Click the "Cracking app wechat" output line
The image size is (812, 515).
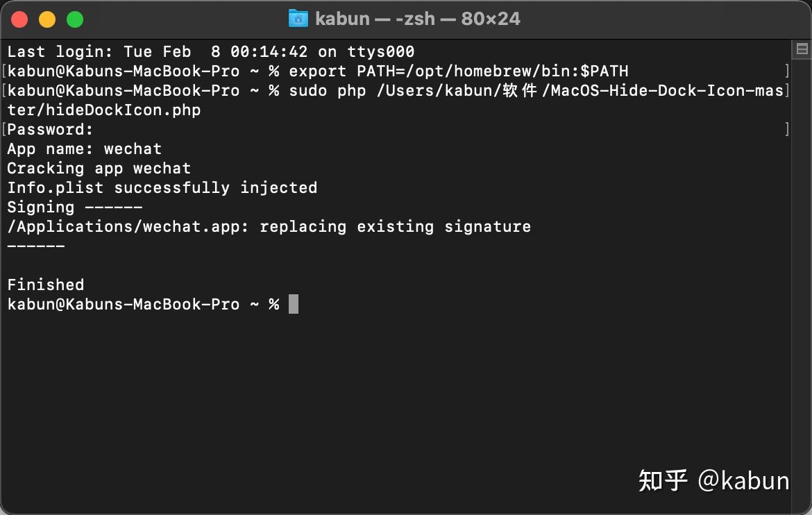99,168
